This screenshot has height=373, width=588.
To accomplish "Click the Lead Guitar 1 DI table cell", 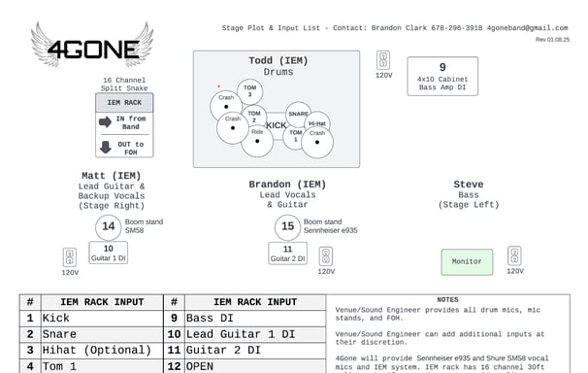I will [255, 334].
